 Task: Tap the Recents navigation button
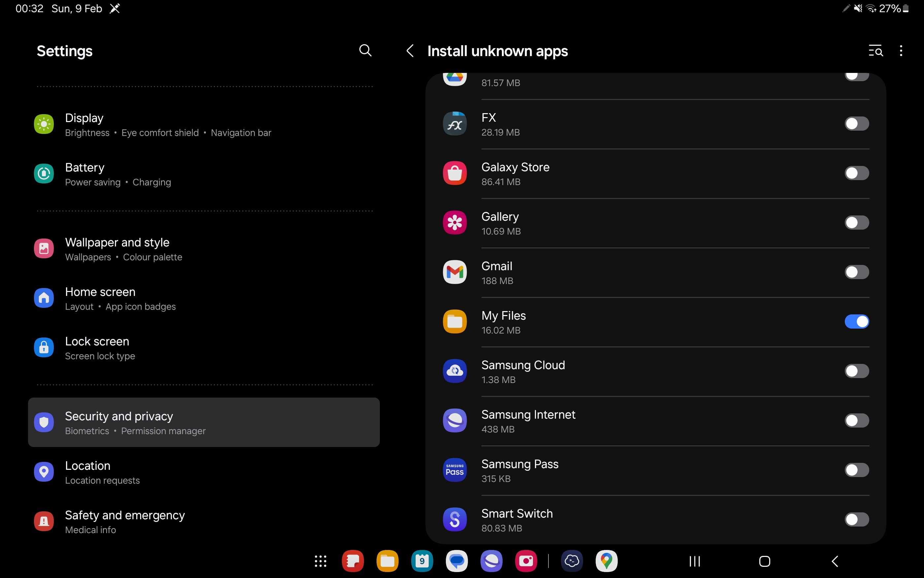pyautogui.click(x=695, y=561)
